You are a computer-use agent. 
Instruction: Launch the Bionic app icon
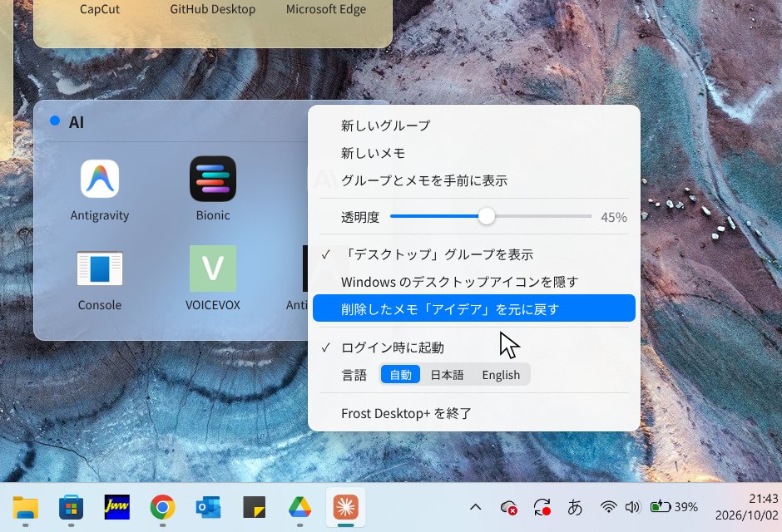click(213, 179)
